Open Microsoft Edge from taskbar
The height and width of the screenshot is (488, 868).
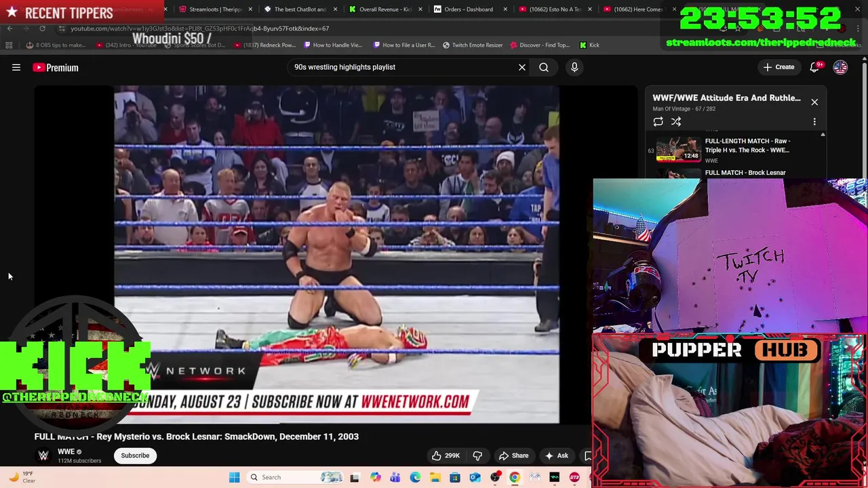click(415, 477)
